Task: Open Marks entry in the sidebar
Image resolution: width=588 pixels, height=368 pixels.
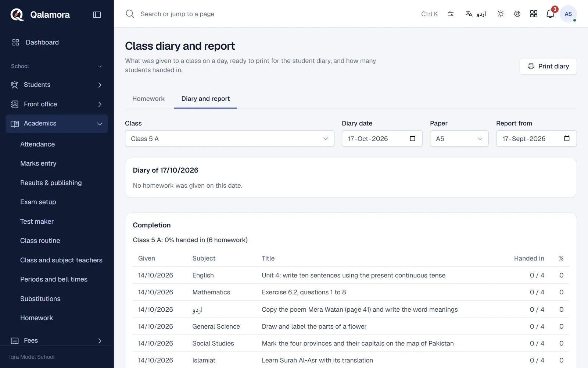Action: tap(38, 163)
